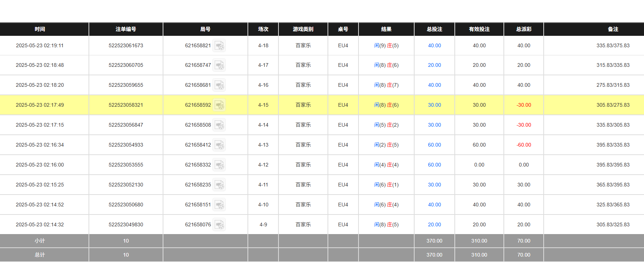The height and width of the screenshot is (271, 644).
Task: Open the 30.00 total bet link for round 4-11
Action: (434, 185)
